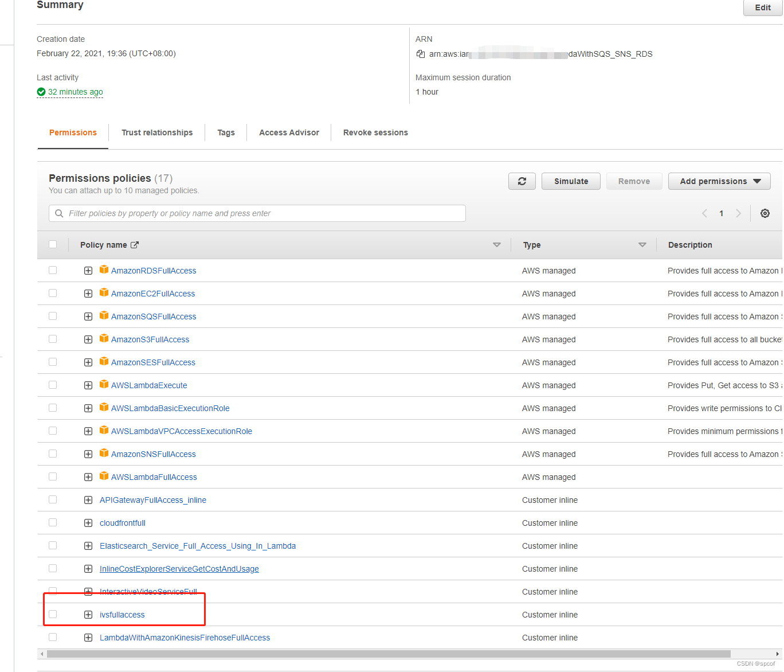Screen dimensions: 784x672
Task: Open the Add permissions dropdown
Action: [719, 181]
